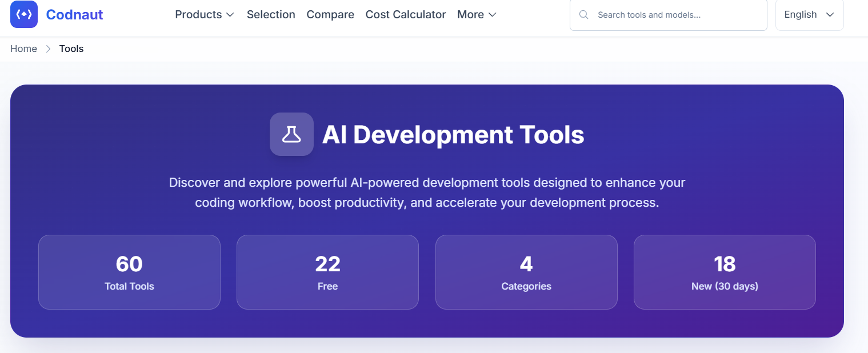Screen dimensions: 868x353
Task: Open the Codnaut brand name link
Action: click(x=74, y=14)
